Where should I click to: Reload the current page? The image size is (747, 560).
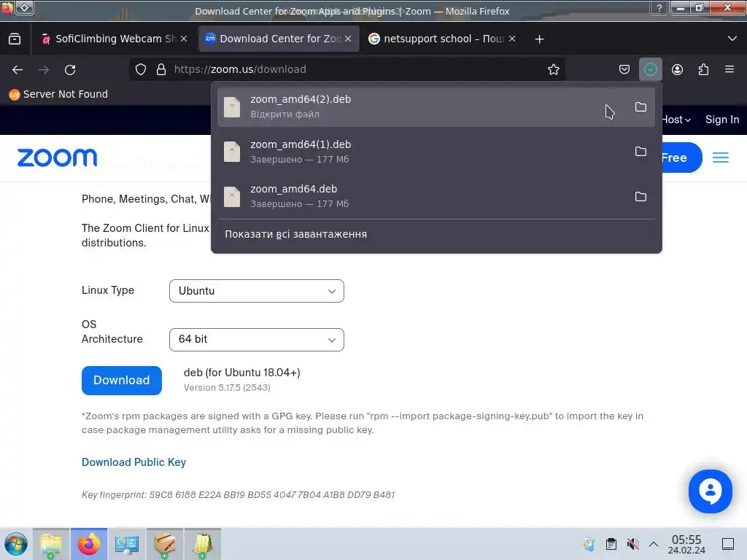click(x=70, y=70)
